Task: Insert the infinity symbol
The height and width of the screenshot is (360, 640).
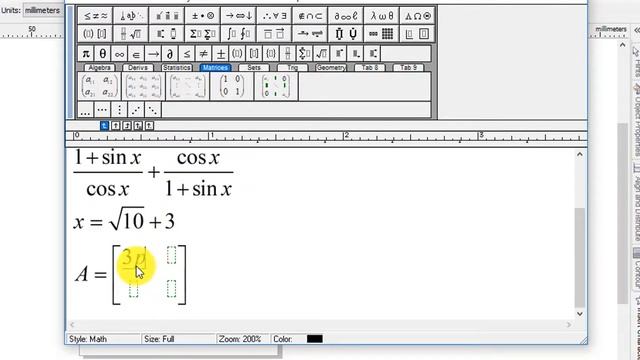Action: [119, 53]
